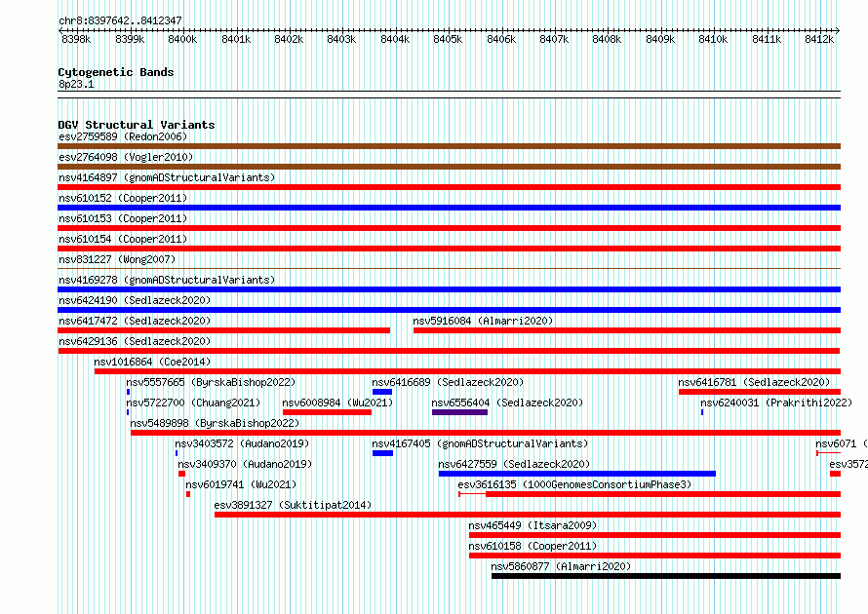Select nsv6019741 (Wu2021) label
868x614 pixels.
pyautogui.click(x=241, y=484)
